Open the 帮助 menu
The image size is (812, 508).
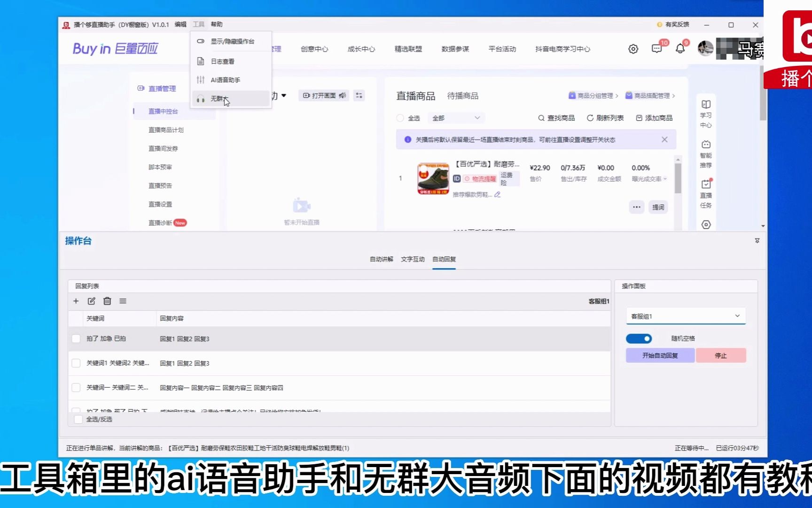(x=217, y=24)
